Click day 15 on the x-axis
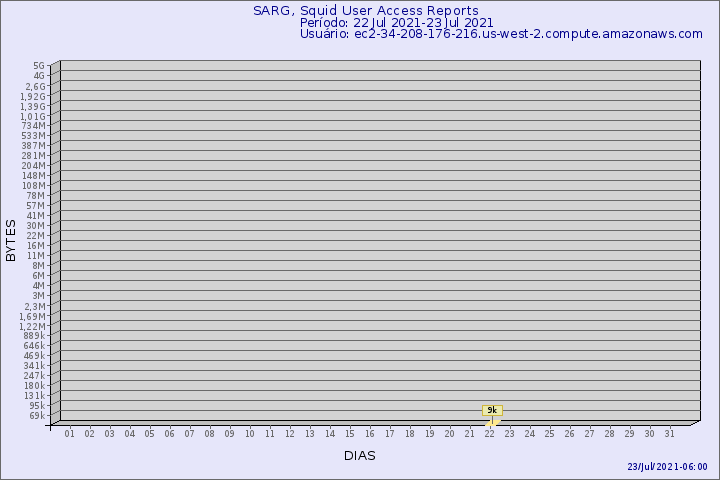720x480 pixels. point(349,434)
